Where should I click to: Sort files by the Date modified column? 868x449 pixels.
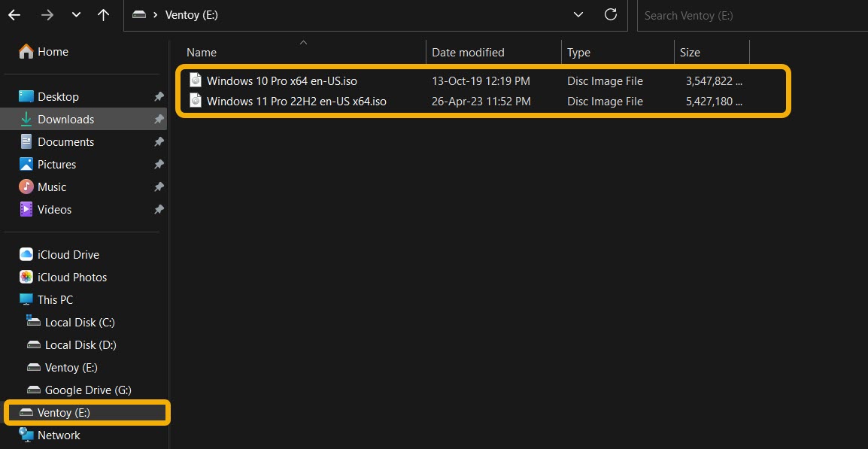467,52
